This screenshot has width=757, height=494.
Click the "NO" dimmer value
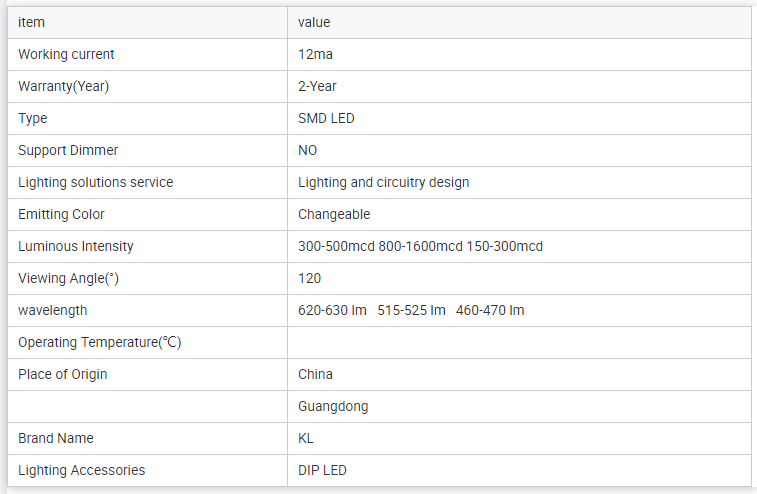click(x=307, y=150)
